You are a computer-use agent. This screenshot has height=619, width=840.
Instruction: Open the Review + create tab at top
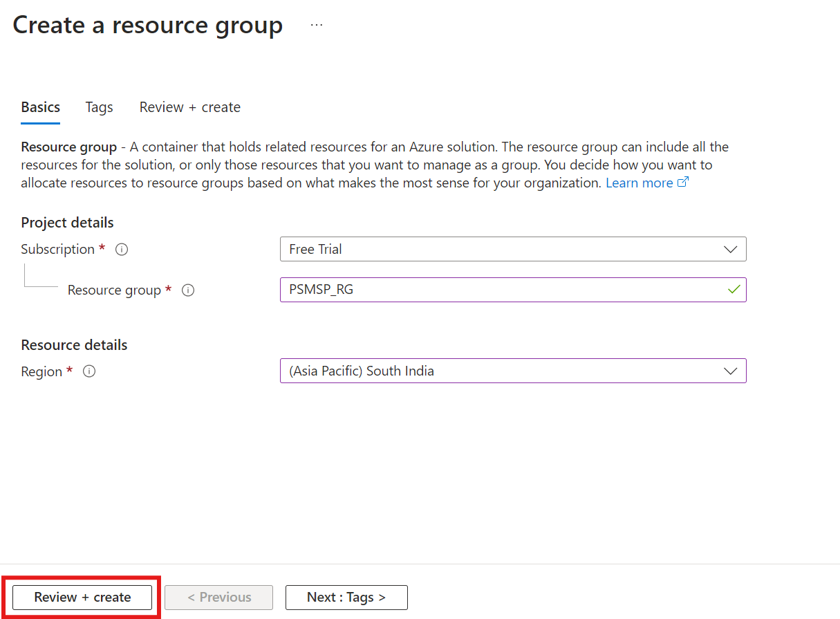(x=190, y=107)
